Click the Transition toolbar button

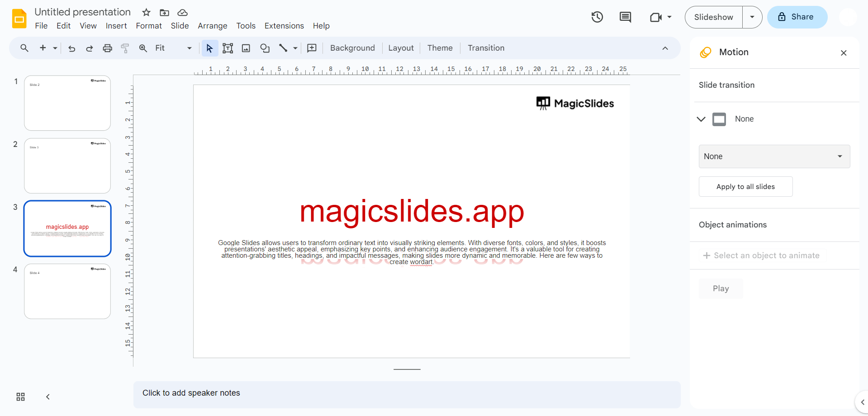pyautogui.click(x=486, y=48)
